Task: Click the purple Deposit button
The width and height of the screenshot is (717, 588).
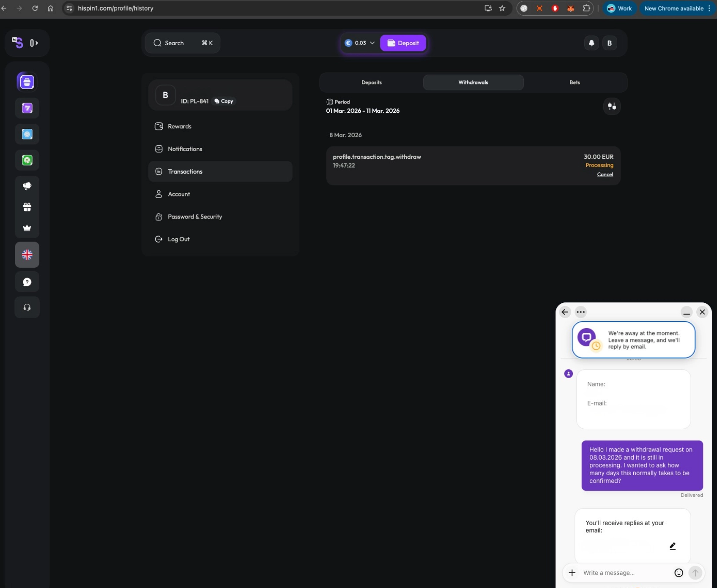Action: click(403, 43)
